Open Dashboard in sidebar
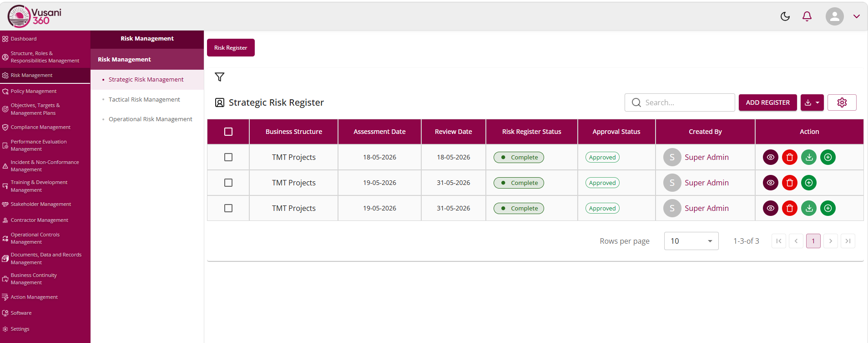Viewport: 868px width, 343px height. [x=45, y=39]
